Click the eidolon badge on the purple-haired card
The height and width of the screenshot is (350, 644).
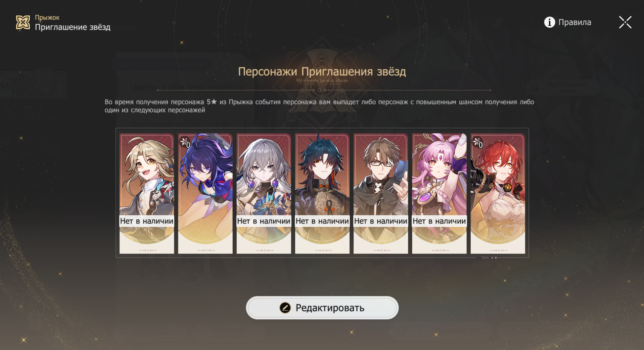[185, 143]
